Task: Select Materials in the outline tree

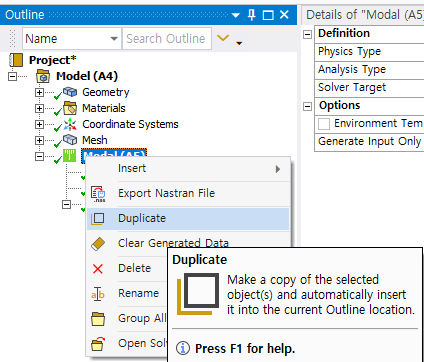Action: click(104, 108)
